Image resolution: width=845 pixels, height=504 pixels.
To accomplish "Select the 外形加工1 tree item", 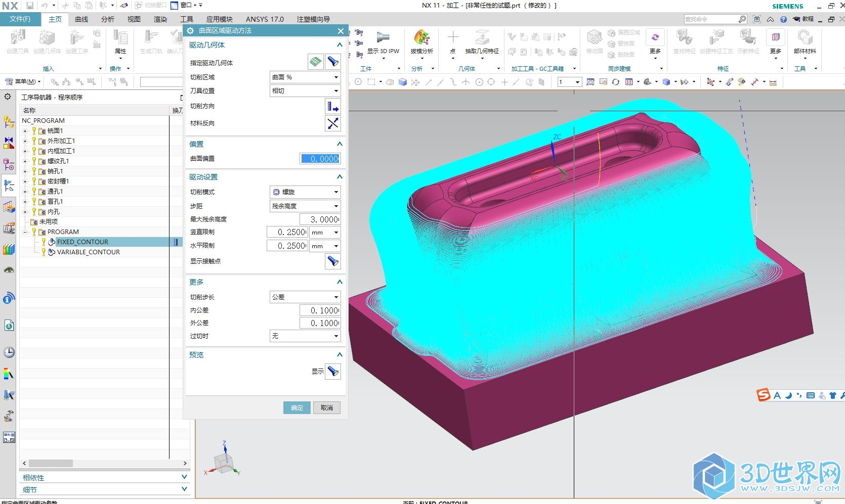I will click(x=61, y=141).
